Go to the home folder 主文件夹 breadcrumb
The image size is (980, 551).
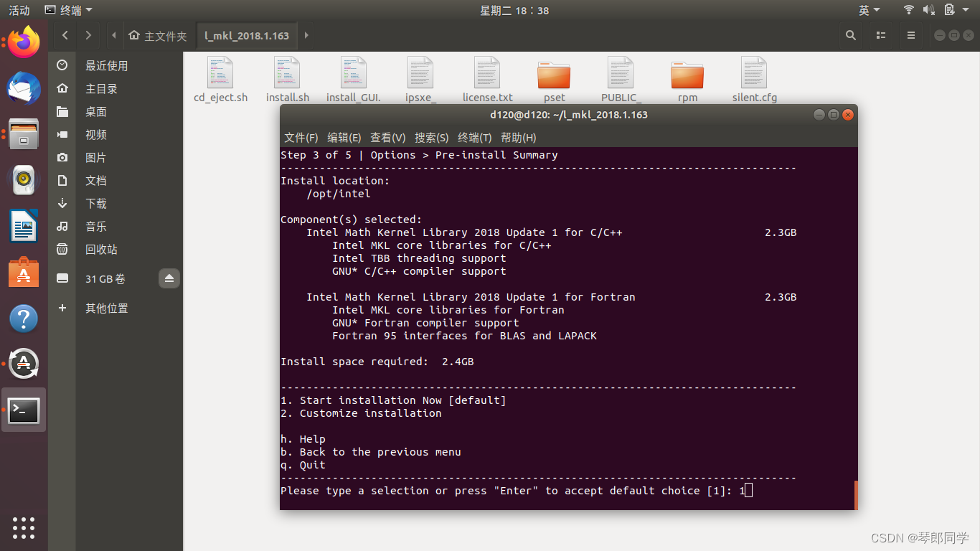pos(158,35)
